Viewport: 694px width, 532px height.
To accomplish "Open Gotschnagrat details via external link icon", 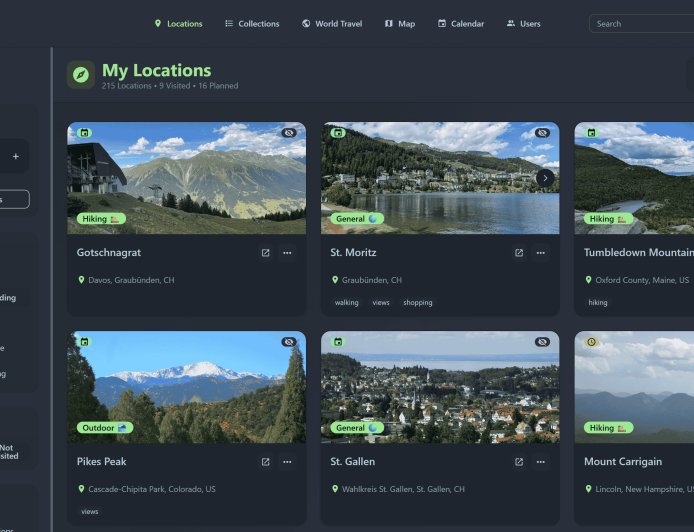I will pos(266,253).
